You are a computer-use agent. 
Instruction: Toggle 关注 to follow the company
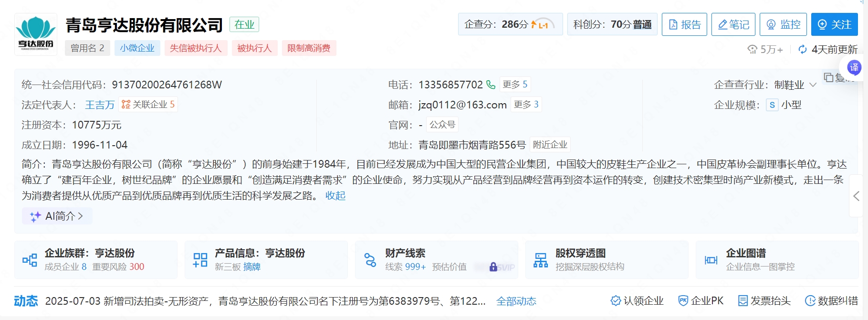[x=834, y=24]
